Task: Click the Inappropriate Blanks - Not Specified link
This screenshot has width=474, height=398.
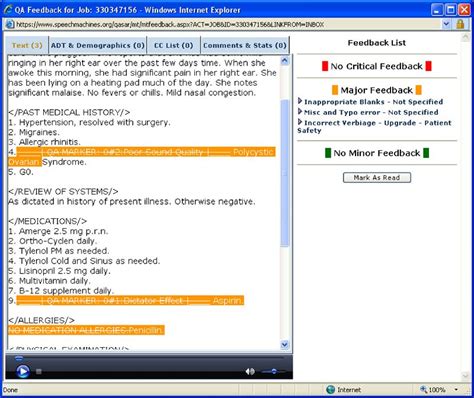Action: [373, 102]
